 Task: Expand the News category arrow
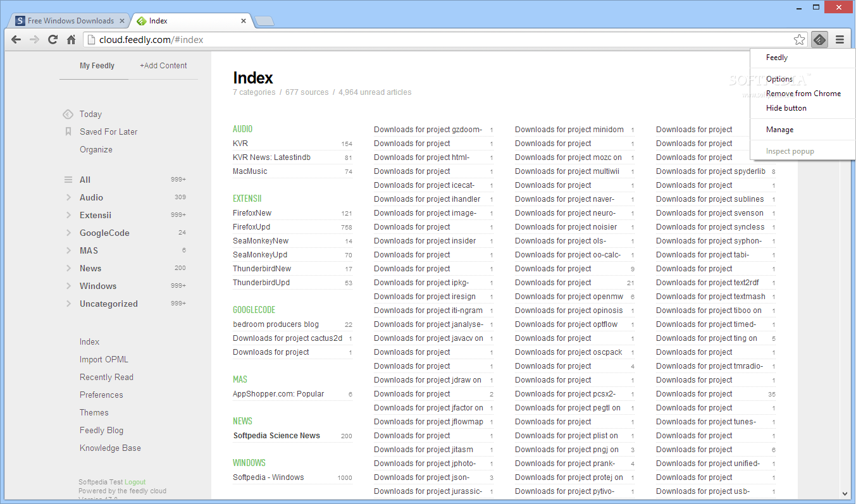(68, 268)
